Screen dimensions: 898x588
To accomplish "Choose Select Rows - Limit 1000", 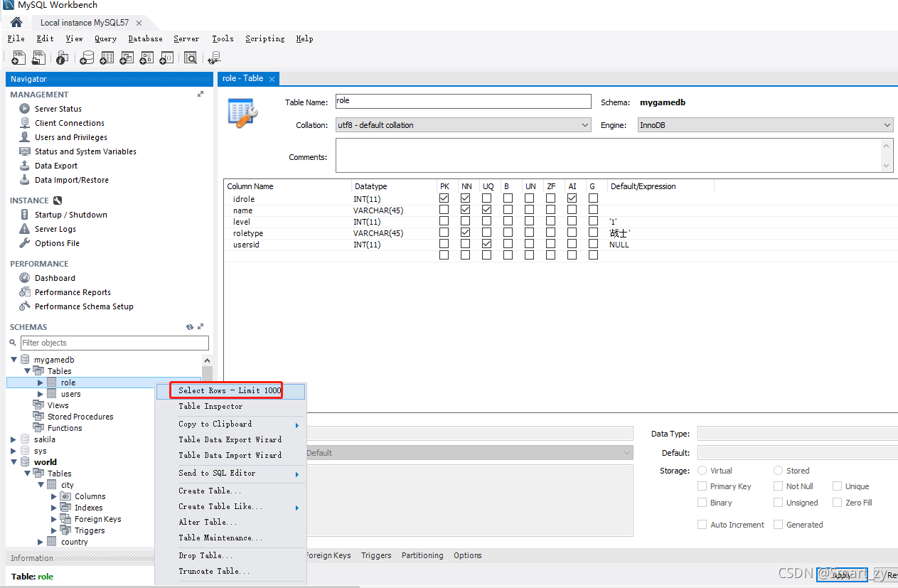I will tap(230, 390).
